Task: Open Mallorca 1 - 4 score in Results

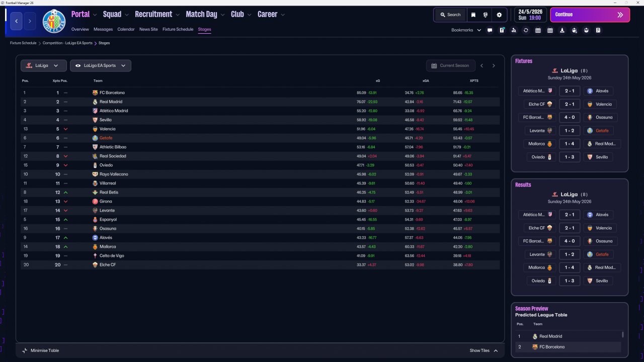Action: click(x=570, y=268)
